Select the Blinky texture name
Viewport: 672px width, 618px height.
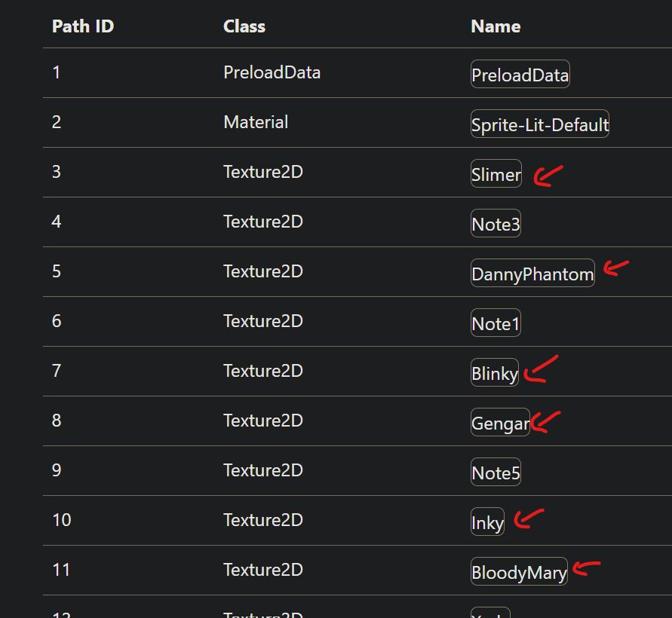tap(494, 373)
